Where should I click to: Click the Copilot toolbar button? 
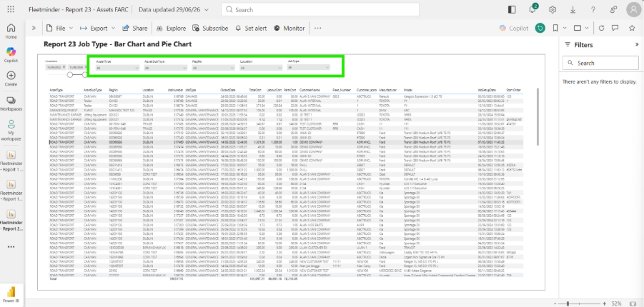click(514, 29)
